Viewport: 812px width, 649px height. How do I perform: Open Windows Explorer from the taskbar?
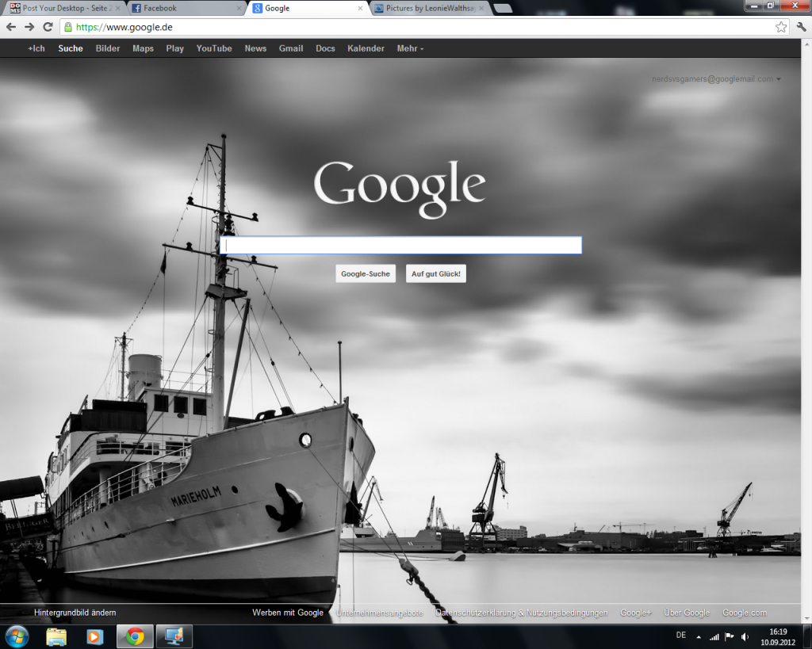(x=56, y=636)
